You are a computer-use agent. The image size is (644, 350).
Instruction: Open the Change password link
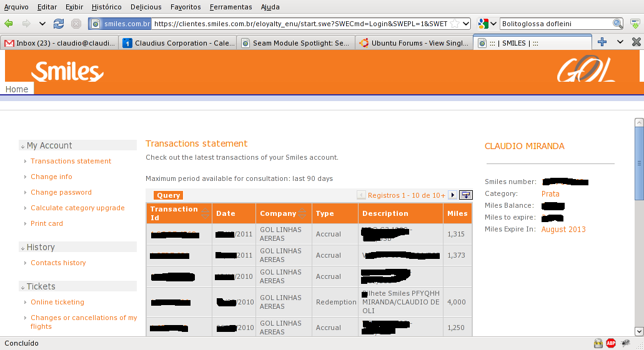[x=61, y=192]
